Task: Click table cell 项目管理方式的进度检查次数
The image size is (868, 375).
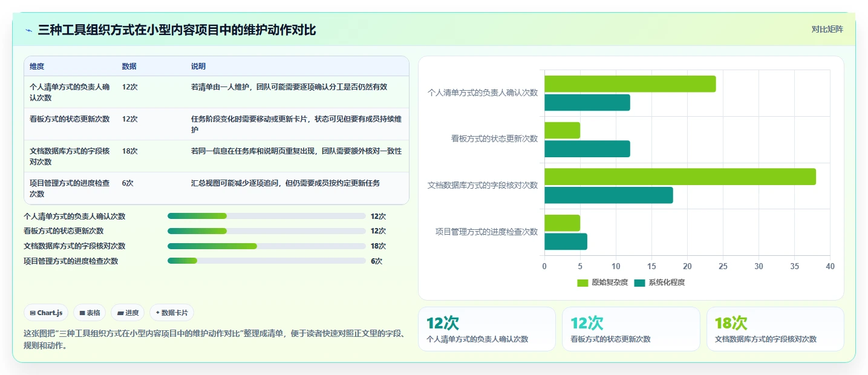Action: click(x=70, y=188)
